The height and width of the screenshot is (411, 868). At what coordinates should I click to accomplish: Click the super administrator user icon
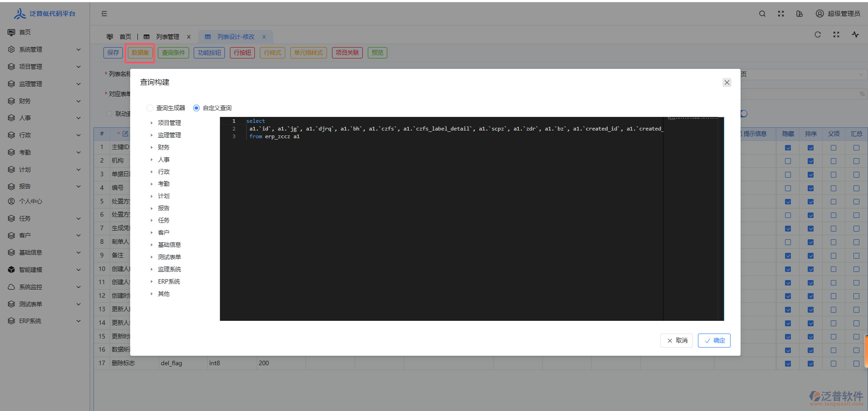[x=819, y=14]
